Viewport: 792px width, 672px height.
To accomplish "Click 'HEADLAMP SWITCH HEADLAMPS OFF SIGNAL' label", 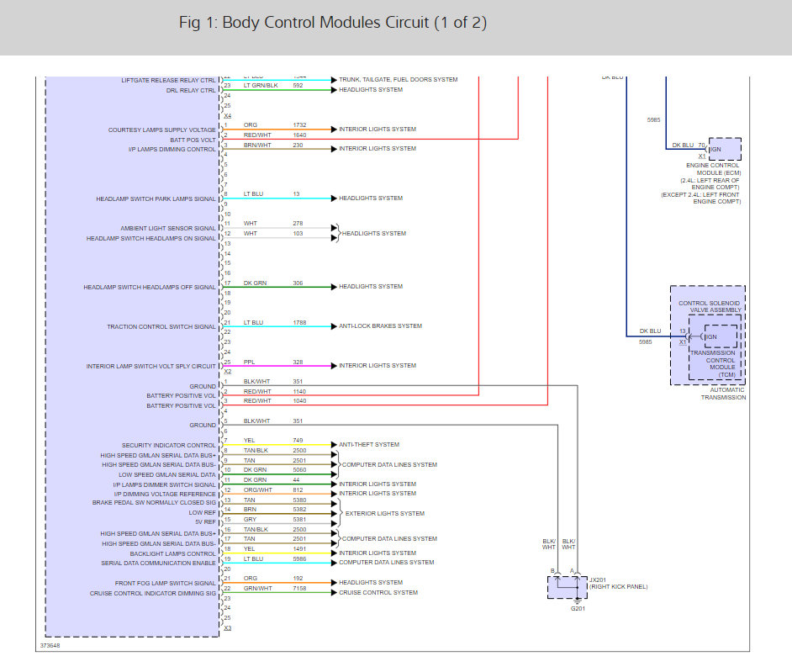I will click(x=150, y=288).
